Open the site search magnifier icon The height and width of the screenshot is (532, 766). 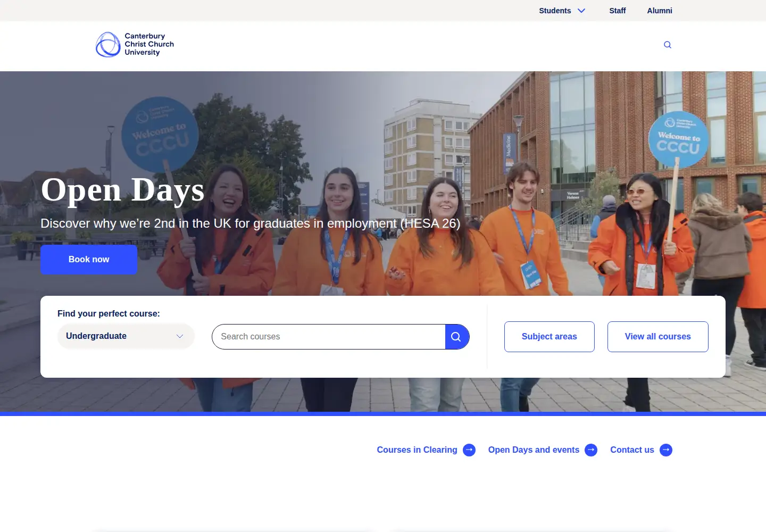pyautogui.click(x=668, y=45)
